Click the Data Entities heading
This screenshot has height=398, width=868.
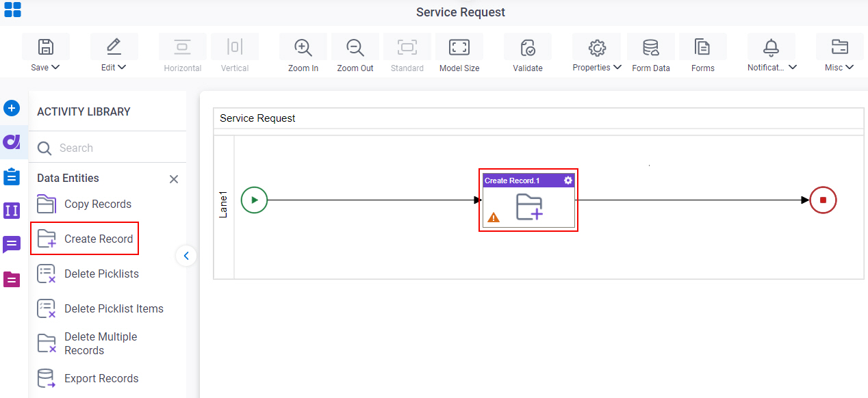[68, 178]
